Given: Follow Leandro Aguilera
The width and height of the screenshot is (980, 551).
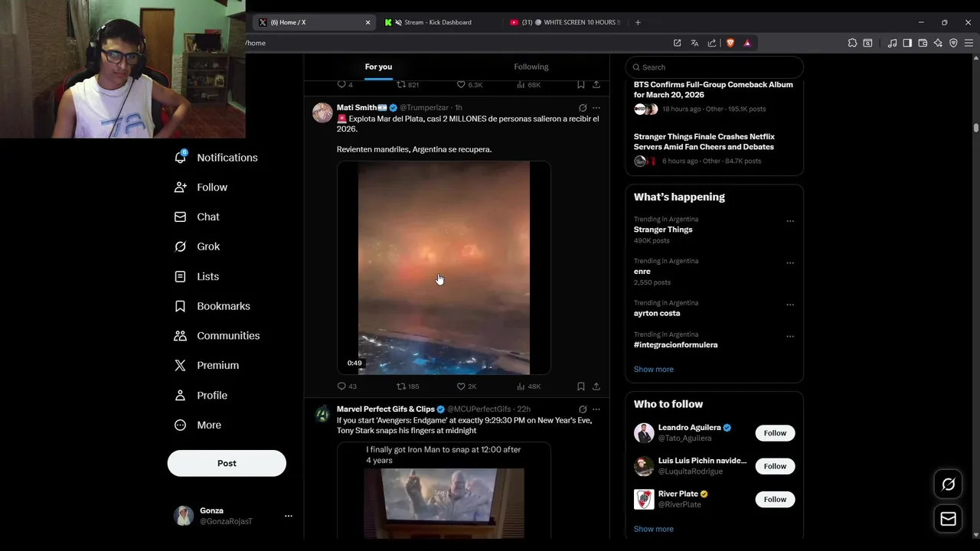Looking at the screenshot, I should [x=775, y=433].
